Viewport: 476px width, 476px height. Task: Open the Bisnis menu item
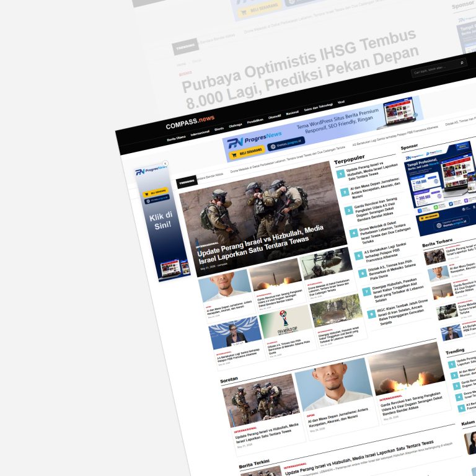(219, 129)
